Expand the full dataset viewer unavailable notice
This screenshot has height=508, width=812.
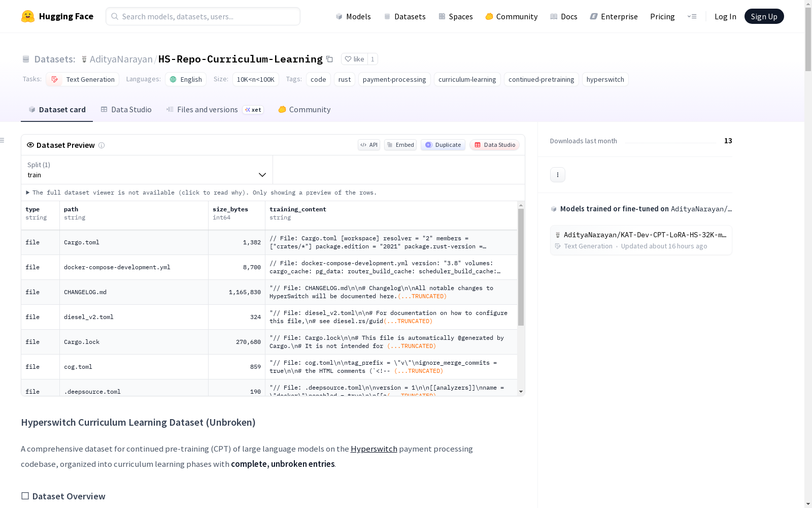[x=201, y=193]
